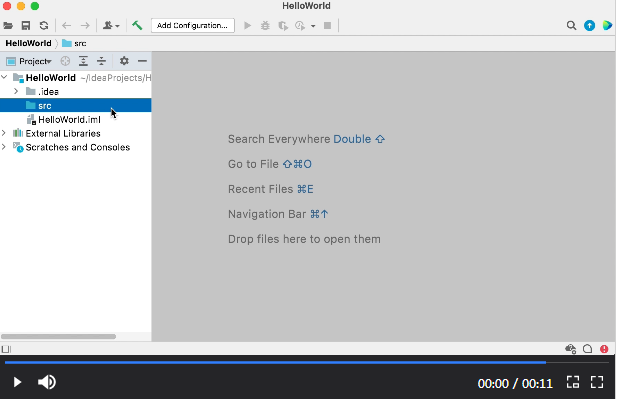
Task: Open Project panel gear settings
Action: click(x=124, y=61)
